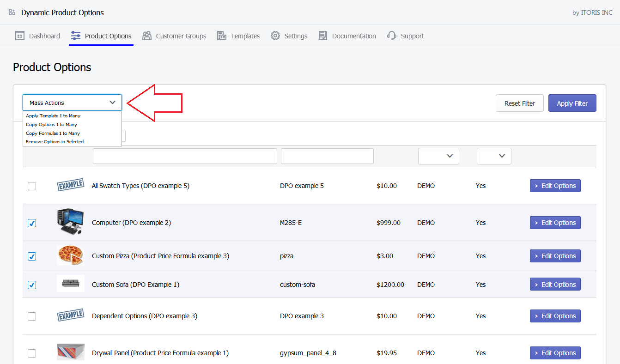The height and width of the screenshot is (364, 620).
Task: Click the product name filter text field
Action: pyautogui.click(x=185, y=156)
